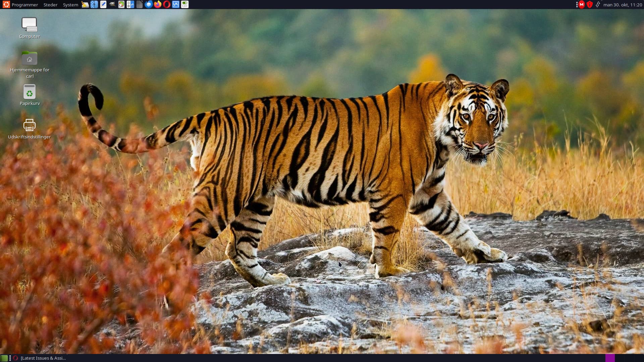Screen dimensions: 644x362
Task: Launch the text editor with pencil icon
Action: 103,5
